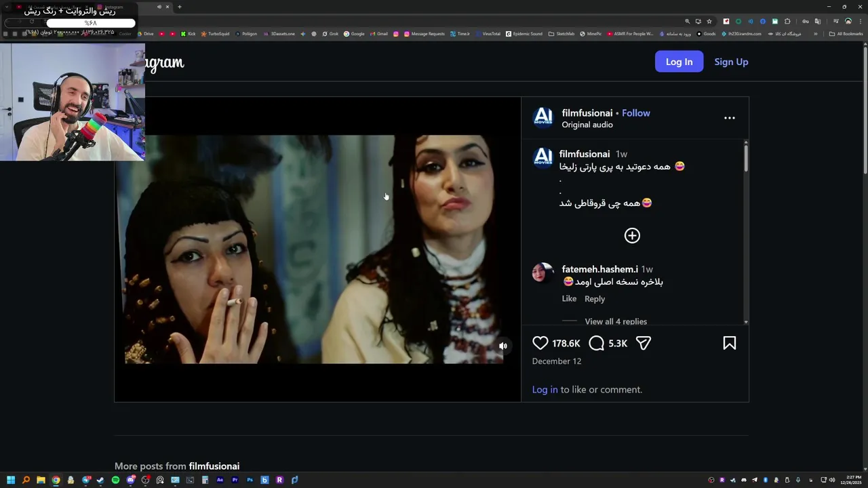Open Premiere Pro from the taskbar
868x488 pixels.
click(x=235, y=480)
